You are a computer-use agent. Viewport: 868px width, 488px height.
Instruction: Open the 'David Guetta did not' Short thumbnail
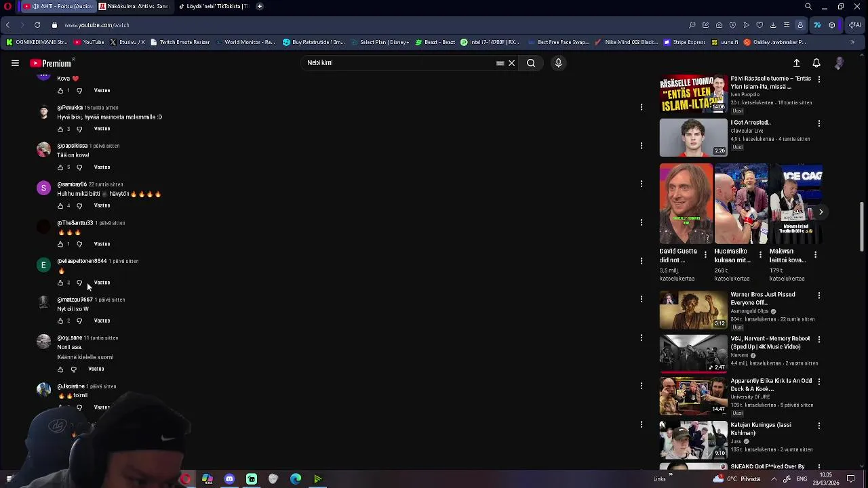(686, 203)
